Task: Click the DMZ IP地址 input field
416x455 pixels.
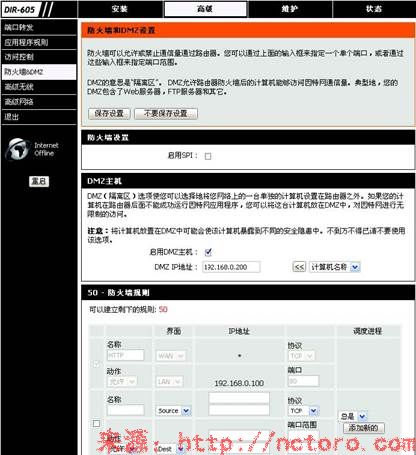Action: tap(231, 267)
